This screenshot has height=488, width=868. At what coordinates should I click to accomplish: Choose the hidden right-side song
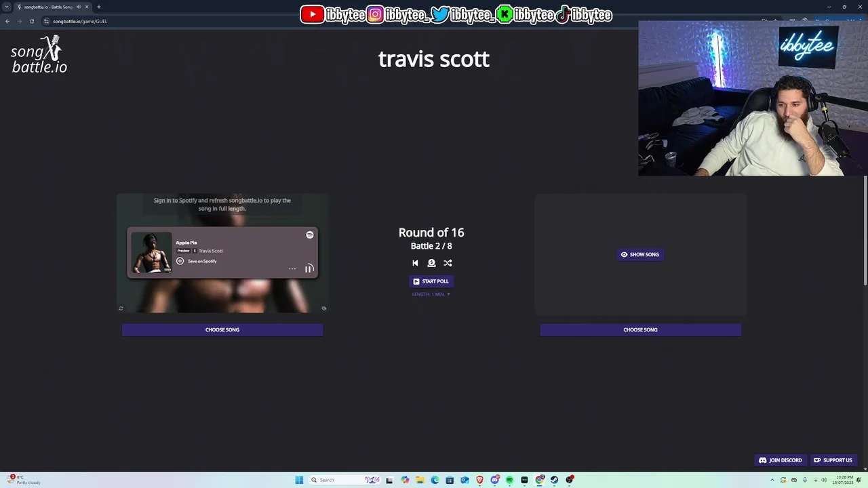pyautogui.click(x=640, y=329)
